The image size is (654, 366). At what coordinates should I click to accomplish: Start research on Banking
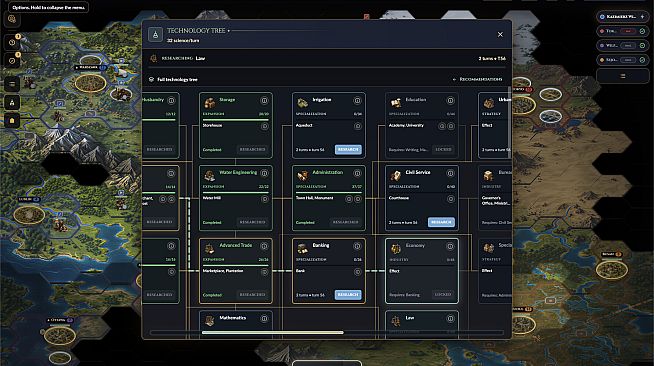pyautogui.click(x=348, y=295)
